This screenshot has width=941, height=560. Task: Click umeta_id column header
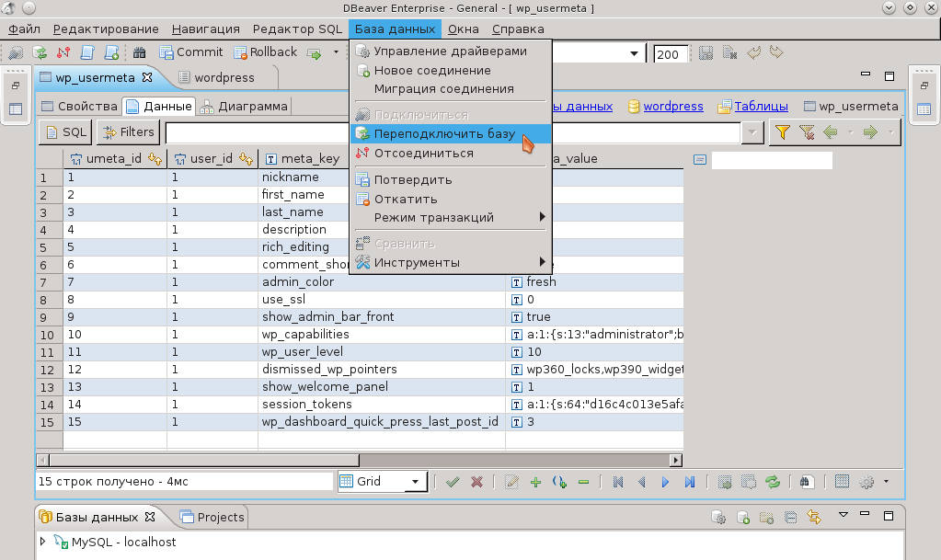[x=115, y=158]
